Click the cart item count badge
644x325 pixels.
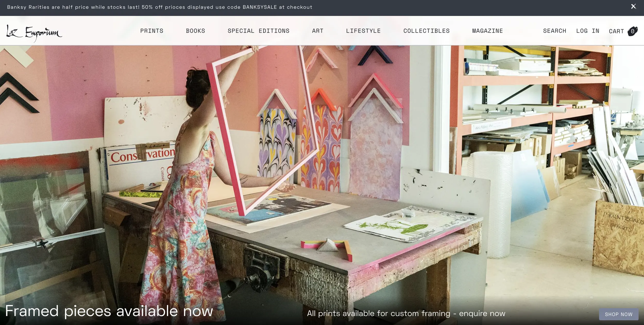(632, 31)
